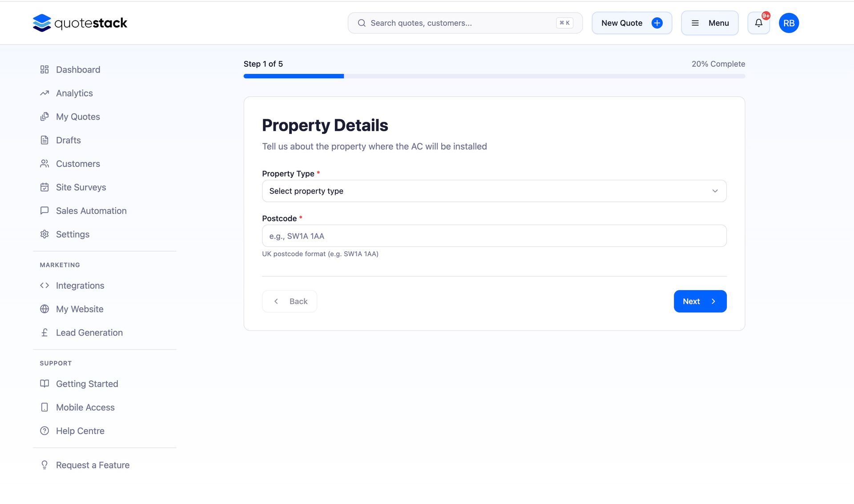Click the Site Surveys calendar icon
Viewport: 854px width, 504px height.
[44, 187]
